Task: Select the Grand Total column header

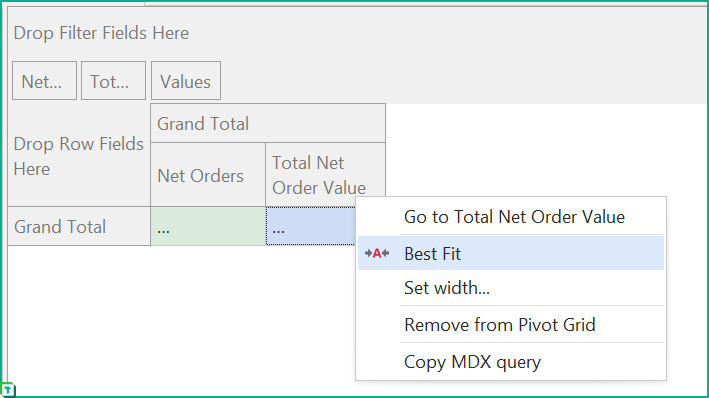Action: coord(268,123)
